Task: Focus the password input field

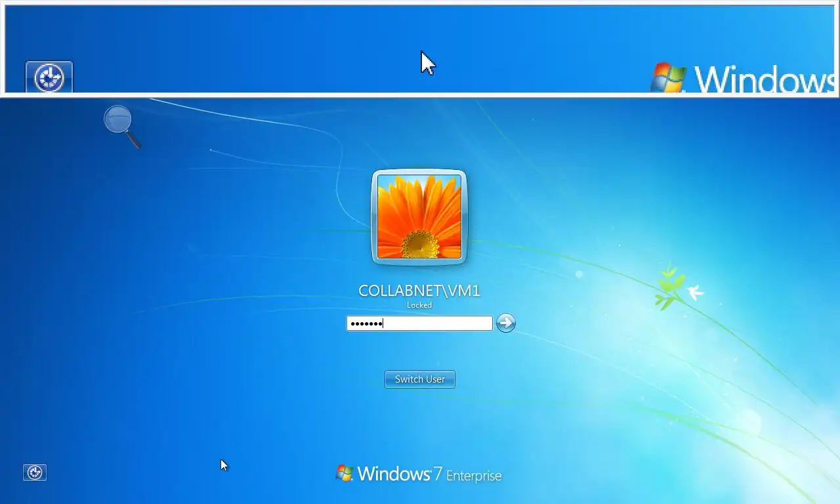Action: point(419,323)
